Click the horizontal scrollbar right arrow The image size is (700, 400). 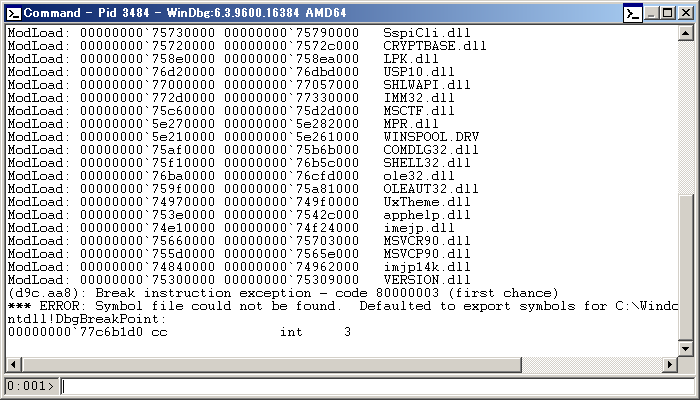(669, 365)
